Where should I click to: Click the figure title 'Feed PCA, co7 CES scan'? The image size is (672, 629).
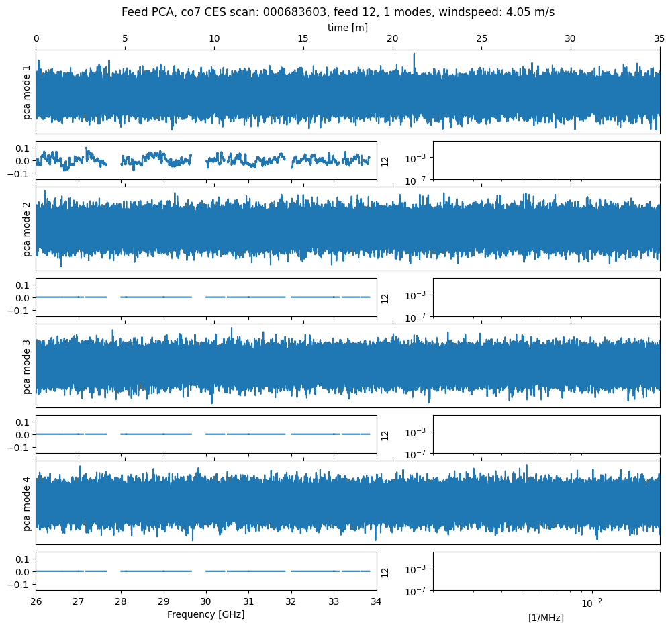click(x=338, y=12)
